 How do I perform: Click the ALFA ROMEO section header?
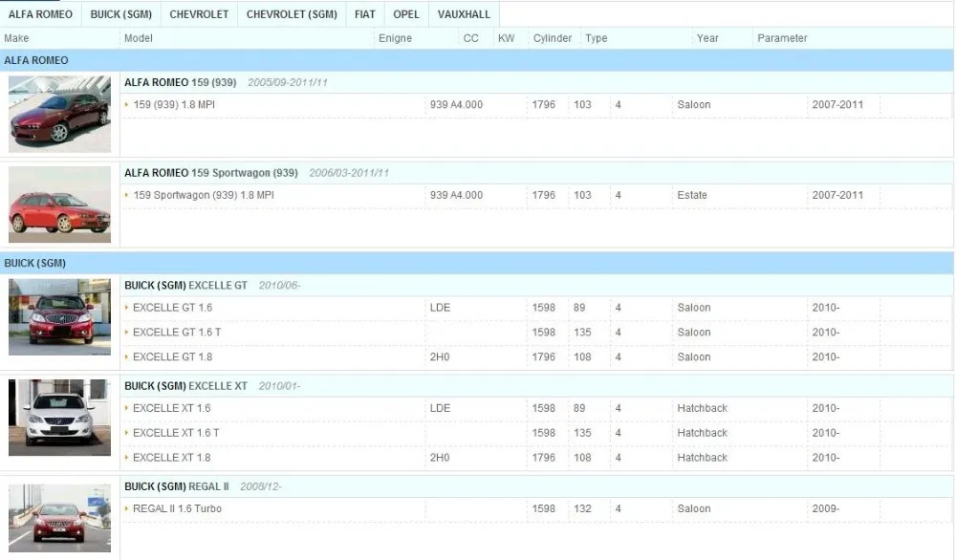point(477,60)
